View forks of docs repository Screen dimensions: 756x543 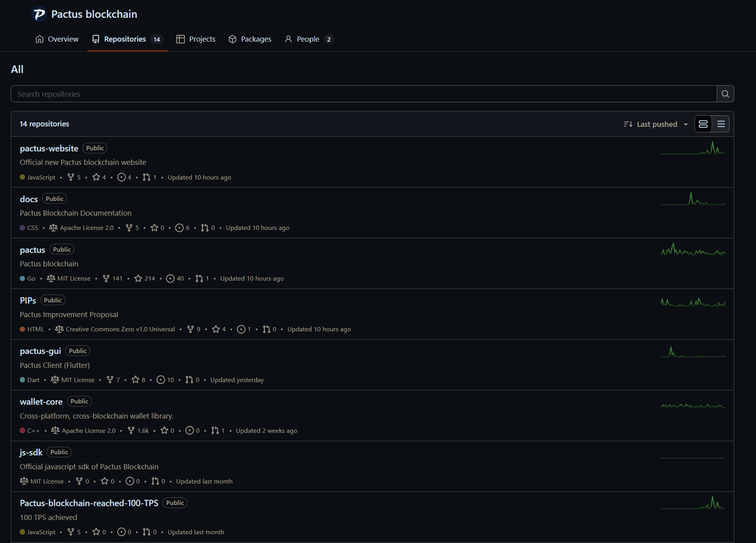(132, 228)
